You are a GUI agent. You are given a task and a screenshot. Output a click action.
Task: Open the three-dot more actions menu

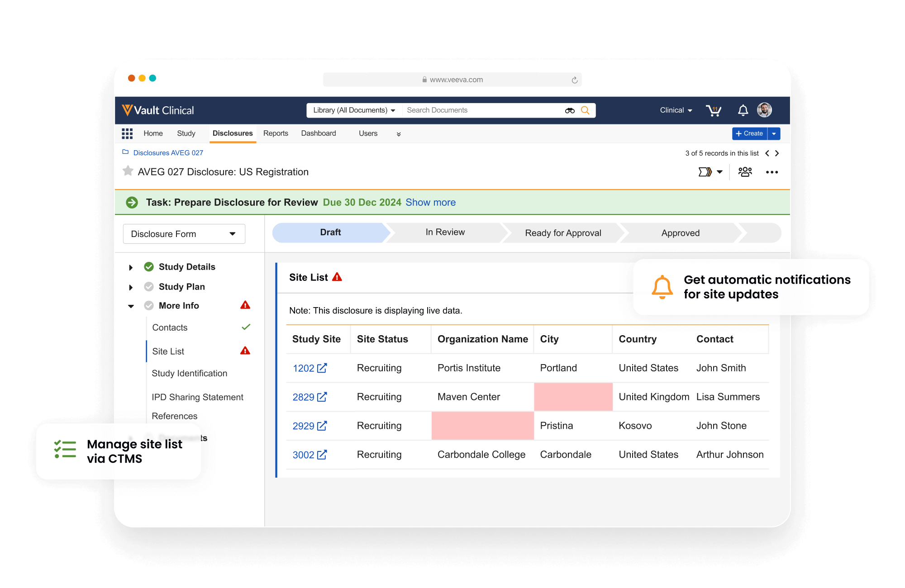[x=772, y=172]
